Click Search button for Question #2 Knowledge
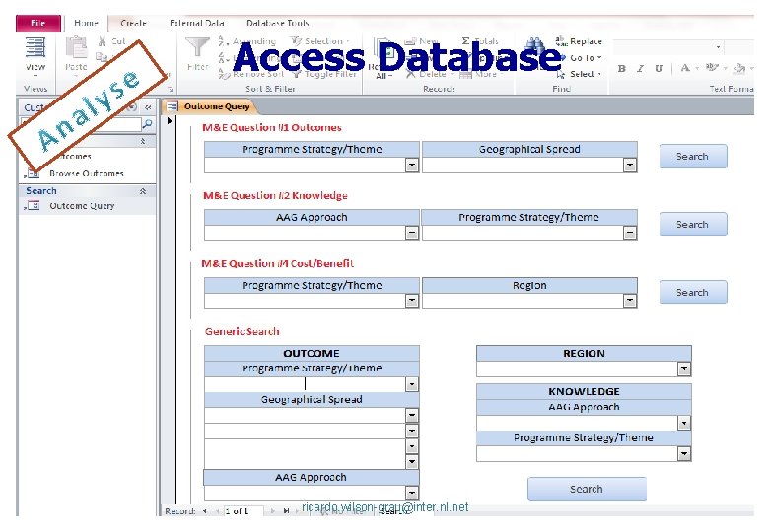 pos(692,225)
